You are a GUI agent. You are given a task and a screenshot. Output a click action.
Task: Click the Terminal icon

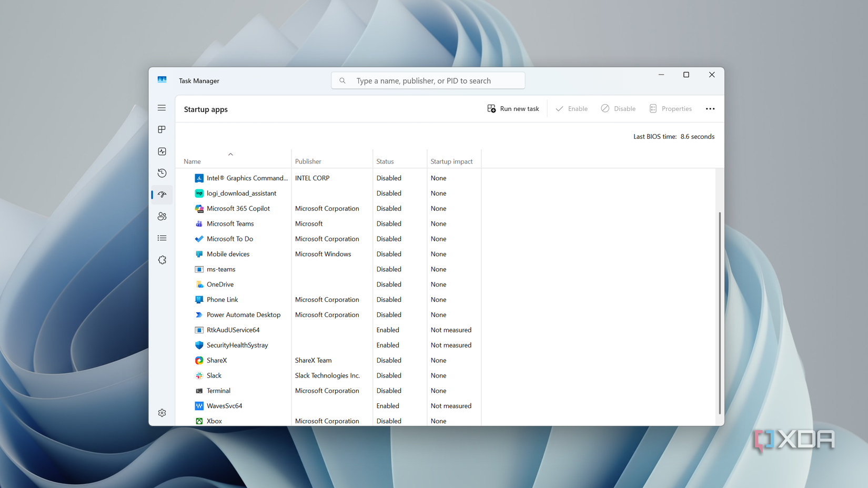pos(199,391)
